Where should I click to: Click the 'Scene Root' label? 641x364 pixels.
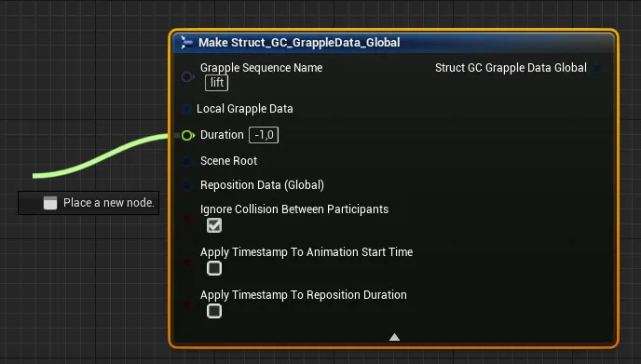[x=228, y=161]
